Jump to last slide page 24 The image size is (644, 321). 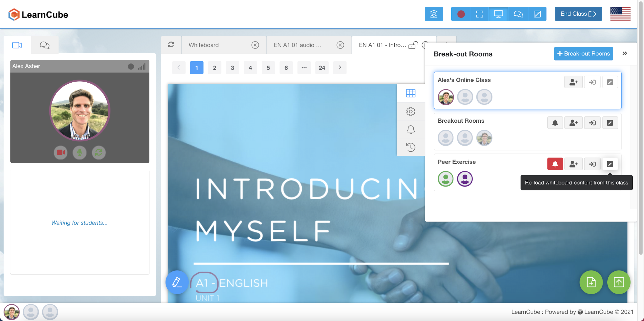322,67
